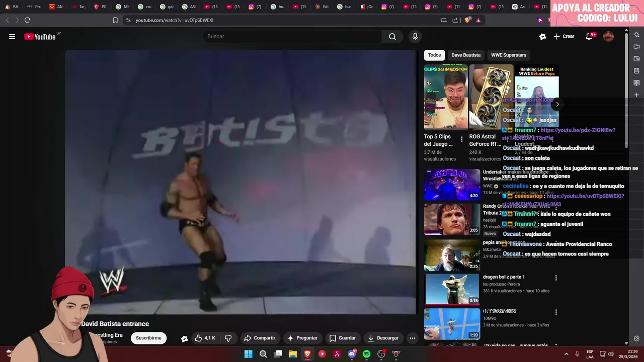
Task: Open ROG Astral GeForce short thumbnail
Action: pyautogui.click(x=491, y=97)
